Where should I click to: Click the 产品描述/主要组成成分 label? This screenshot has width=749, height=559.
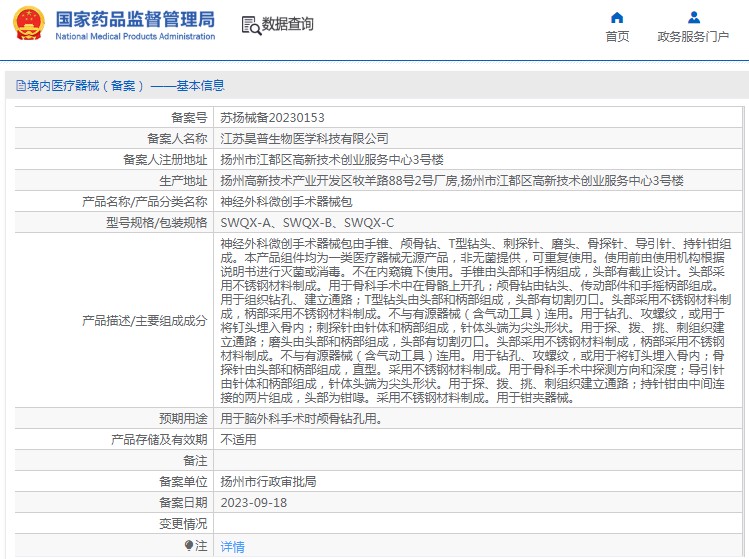[x=145, y=321]
